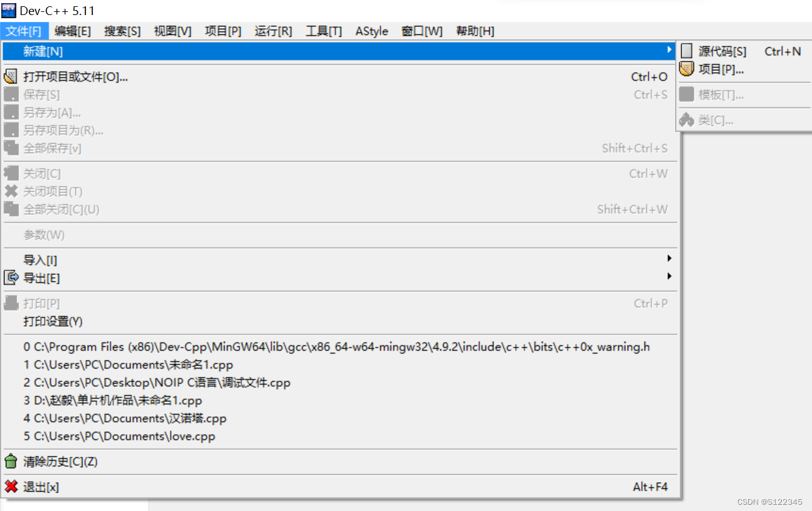Choose 打开项目或文件[O]... entry
The width and height of the screenshot is (812, 511).
[339, 77]
